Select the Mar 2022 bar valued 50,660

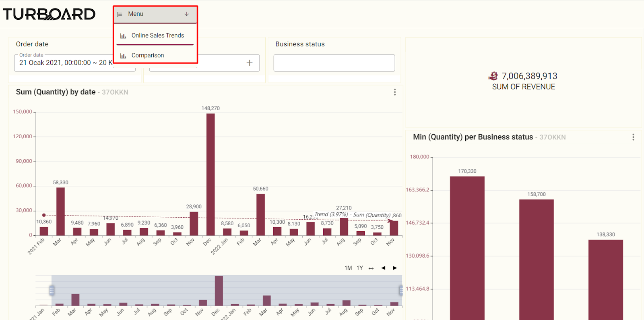pos(260,215)
